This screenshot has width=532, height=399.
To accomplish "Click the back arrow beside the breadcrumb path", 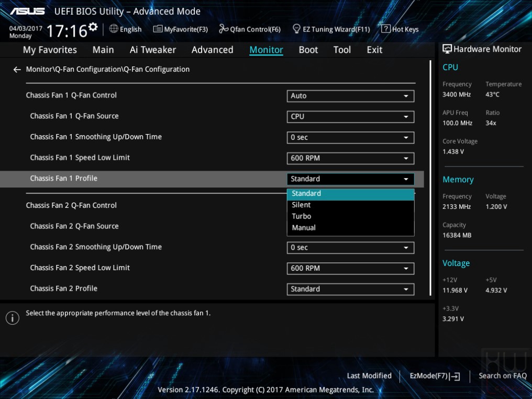I will (17, 70).
